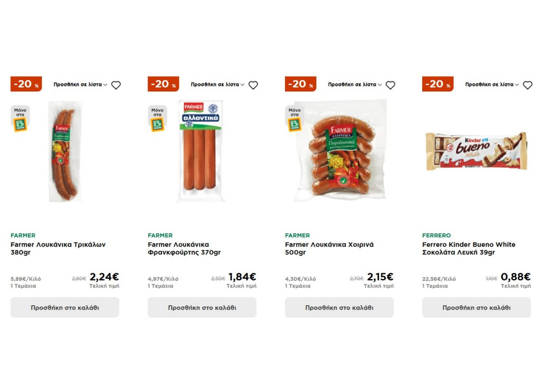The image size is (555, 392).
Task: Open Προσθήκη σε λίστα for Kinder Bueno White
Action: tap(492, 85)
